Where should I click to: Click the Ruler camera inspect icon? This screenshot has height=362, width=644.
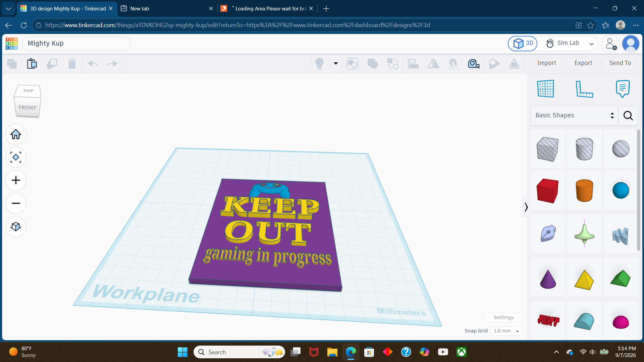(474, 63)
